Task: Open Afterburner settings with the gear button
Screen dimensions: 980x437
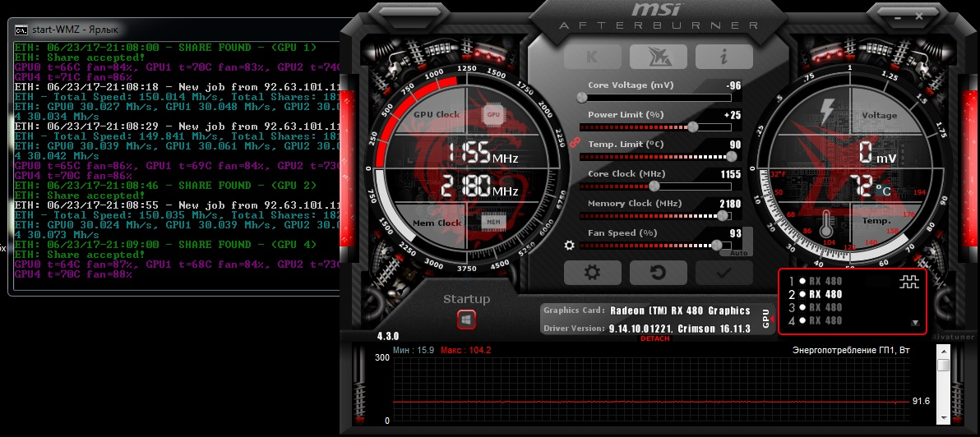Action: coord(593,273)
